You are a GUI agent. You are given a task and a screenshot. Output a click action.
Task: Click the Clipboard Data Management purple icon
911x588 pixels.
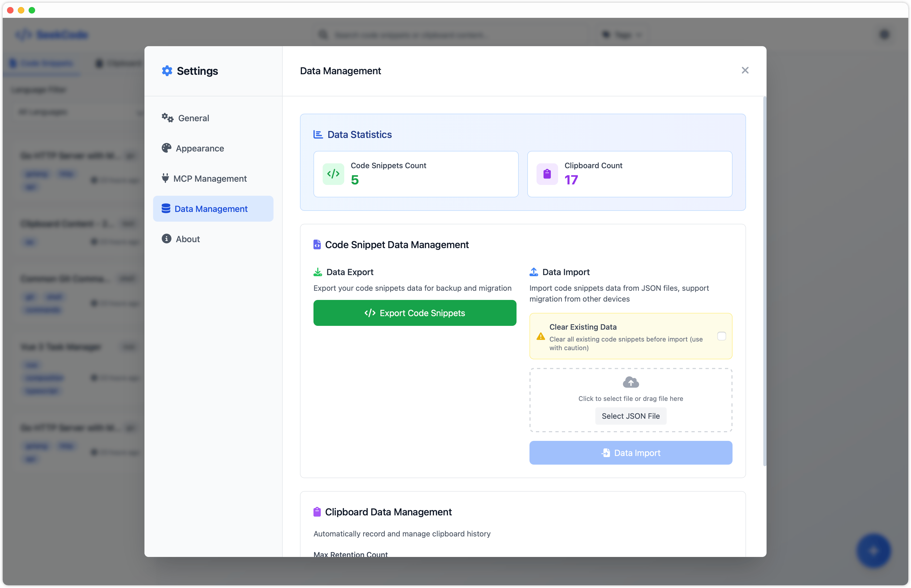point(317,512)
